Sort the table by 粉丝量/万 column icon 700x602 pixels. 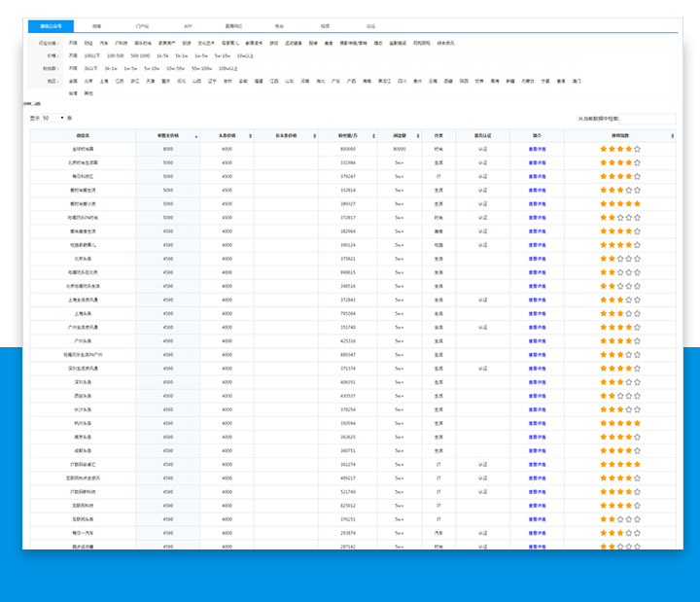coord(375,136)
